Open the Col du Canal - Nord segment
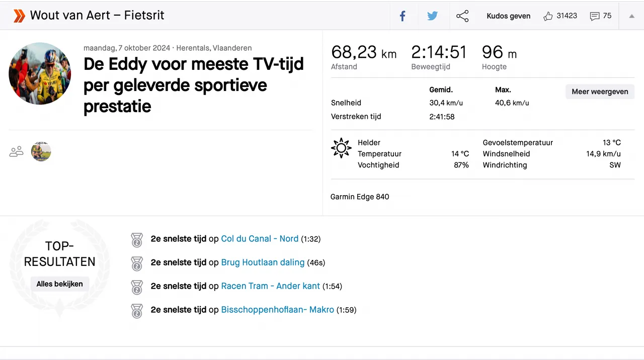The height and width of the screenshot is (360, 644). tap(260, 239)
